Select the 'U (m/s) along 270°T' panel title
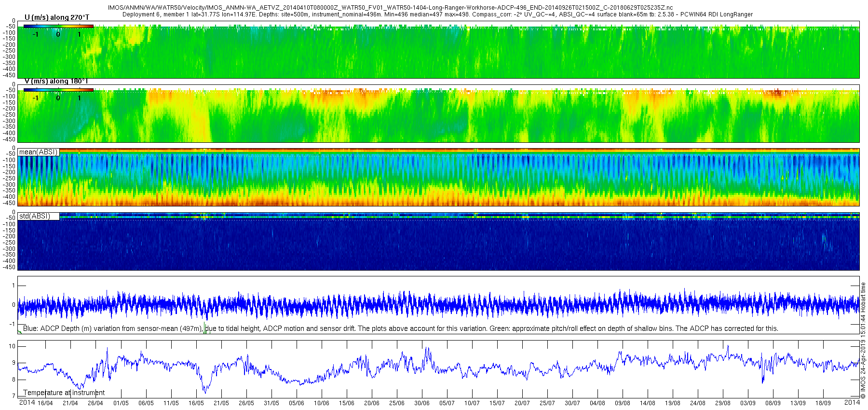This screenshot has width=868, height=410. click(x=57, y=17)
